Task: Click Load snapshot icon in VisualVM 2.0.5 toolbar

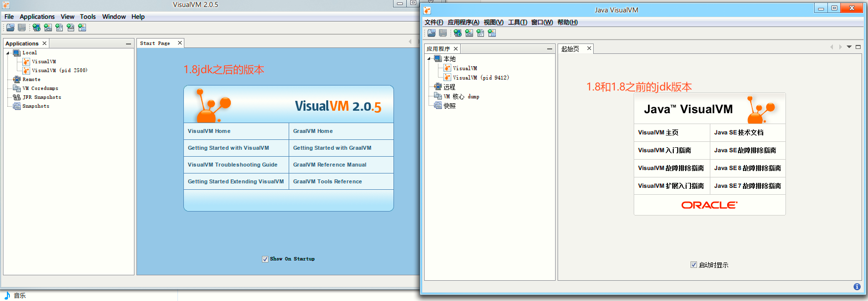Action: coord(10,28)
